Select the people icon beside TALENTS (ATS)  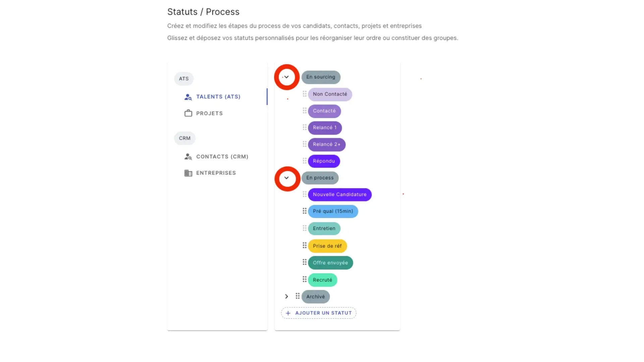point(188,97)
